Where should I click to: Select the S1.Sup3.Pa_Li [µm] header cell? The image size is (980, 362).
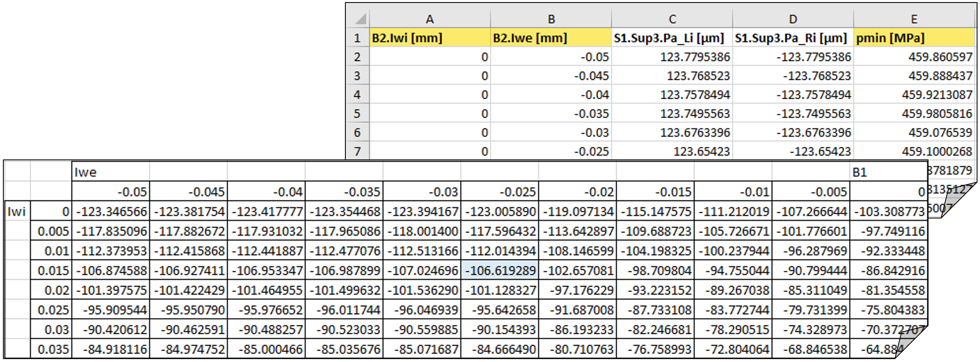(672, 38)
